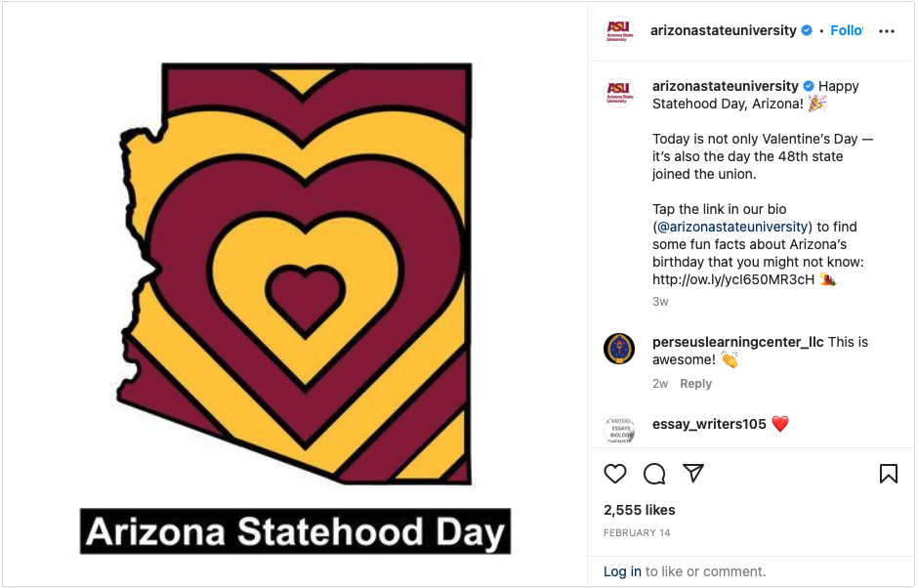Click the verified badge in post header
The image size is (918, 588).
[807, 31]
